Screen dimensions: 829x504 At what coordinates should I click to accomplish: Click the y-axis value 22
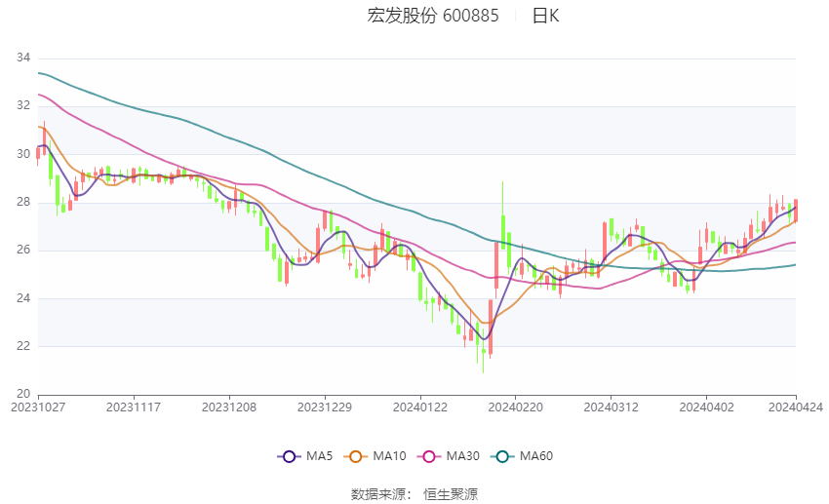point(23,346)
